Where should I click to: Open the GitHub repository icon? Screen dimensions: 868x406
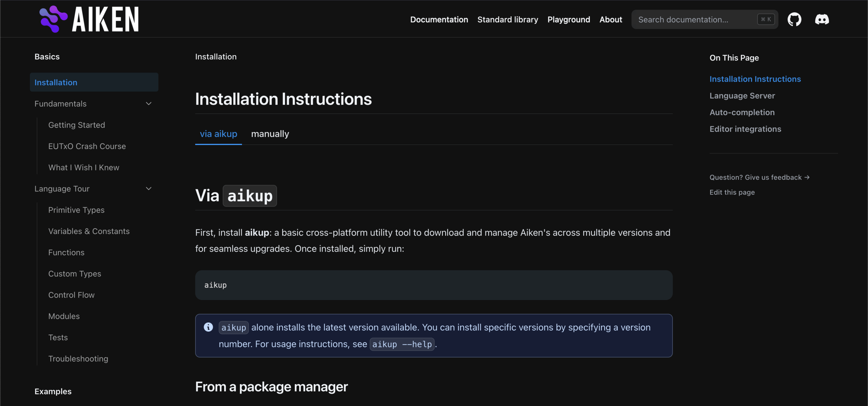pyautogui.click(x=794, y=19)
